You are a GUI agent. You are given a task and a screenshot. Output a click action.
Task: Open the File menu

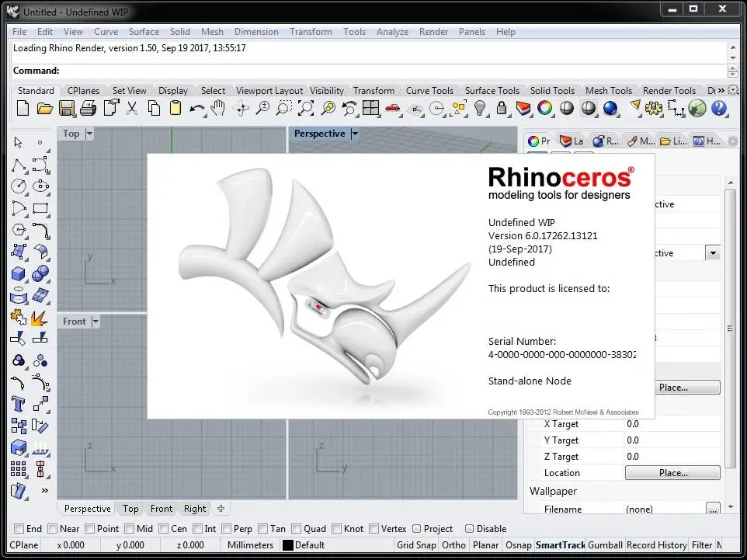pyautogui.click(x=19, y=31)
